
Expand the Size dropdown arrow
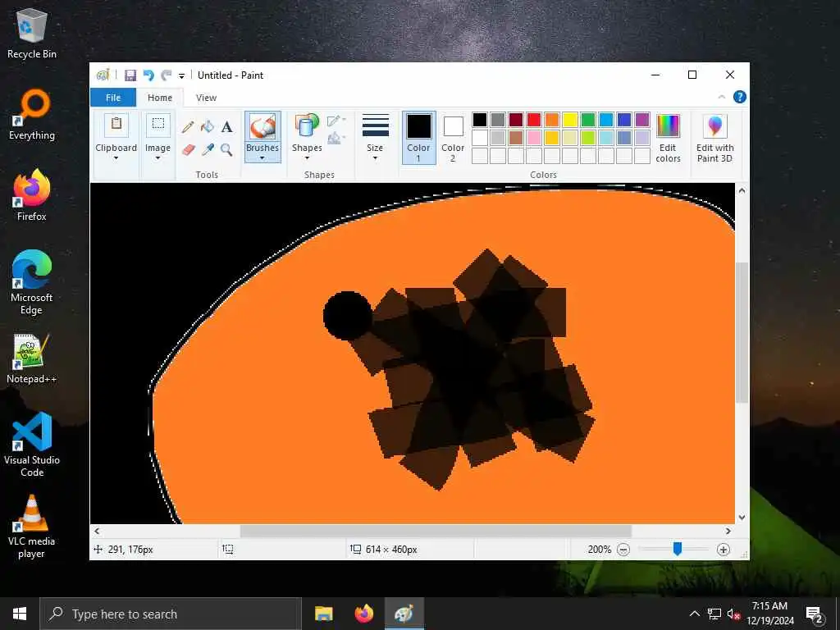(375, 158)
